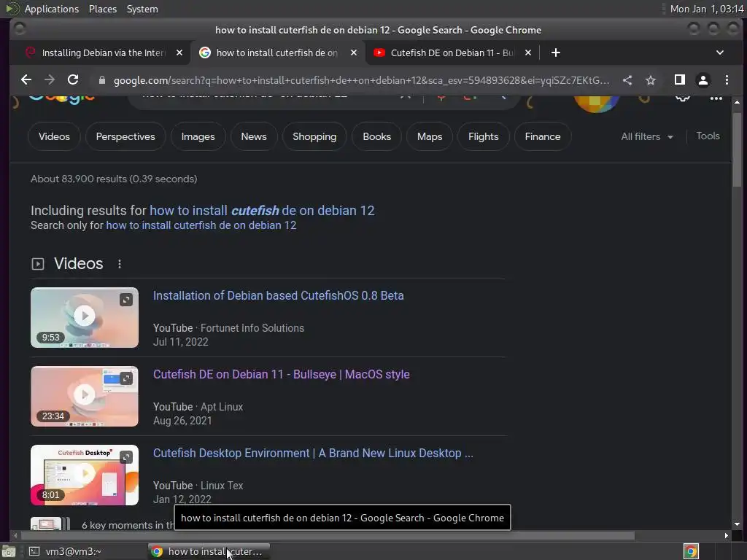Screen dimensions: 747x560
Task: Open Cutefish DE on Debian 11 Bullseye link
Action: pyautogui.click(x=281, y=374)
